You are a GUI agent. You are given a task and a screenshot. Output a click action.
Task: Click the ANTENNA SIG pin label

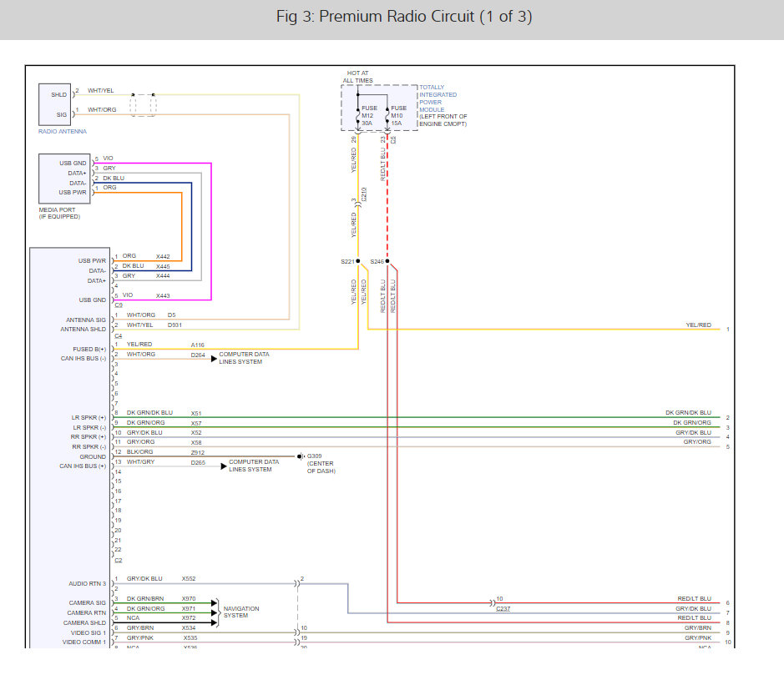[86, 320]
